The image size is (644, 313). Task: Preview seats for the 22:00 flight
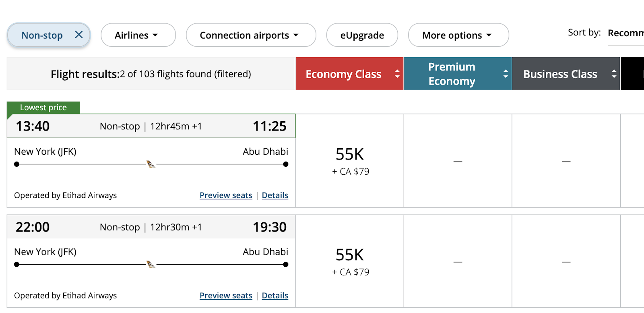coord(226,296)
